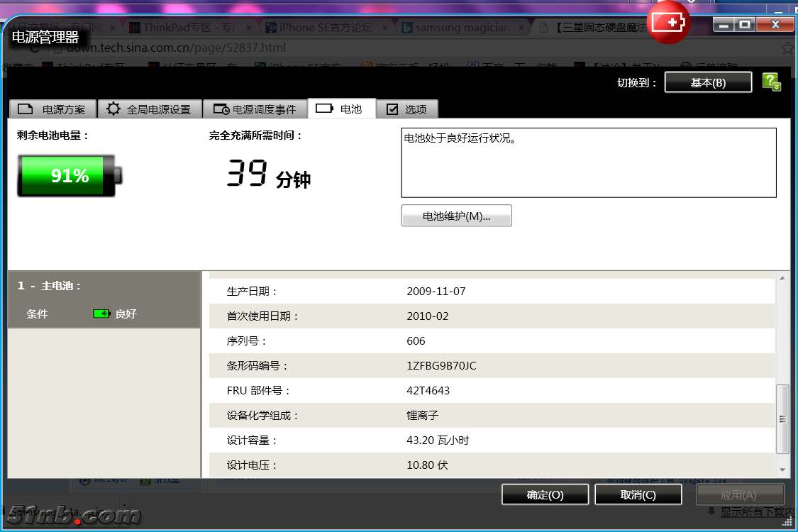Close the samsung magician browser tab
The width and height of the screenshot is (798, 532).
pos(521,28)
